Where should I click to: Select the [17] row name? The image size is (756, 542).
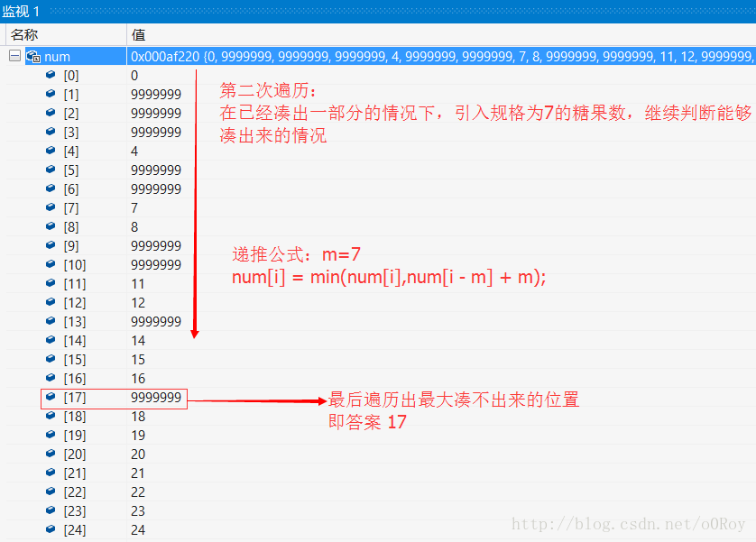point(75,398)
